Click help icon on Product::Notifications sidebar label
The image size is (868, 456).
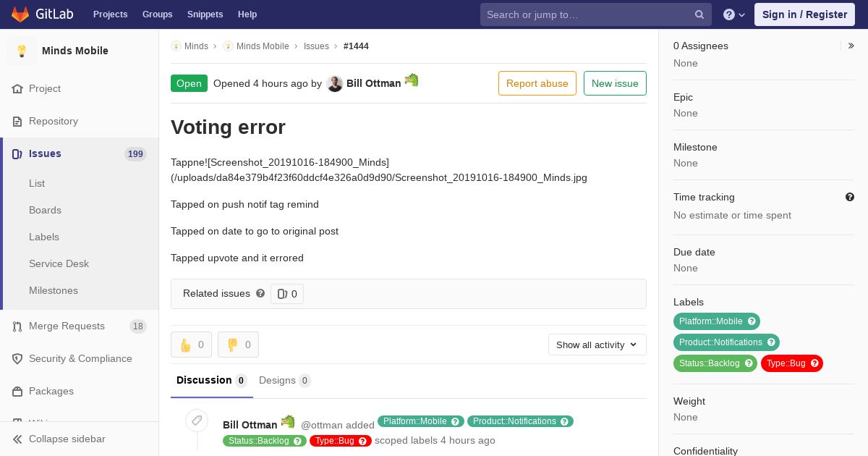(771, 342)
